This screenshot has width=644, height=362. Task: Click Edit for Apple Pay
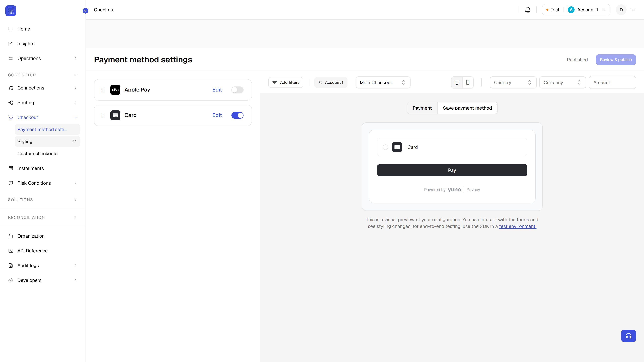(x=217, y=90)
